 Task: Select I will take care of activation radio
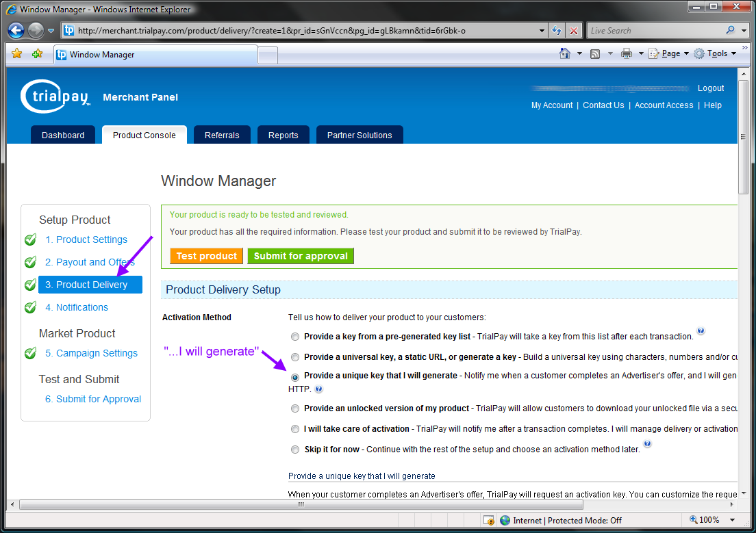pyautogui.click(x=295, y=429)
